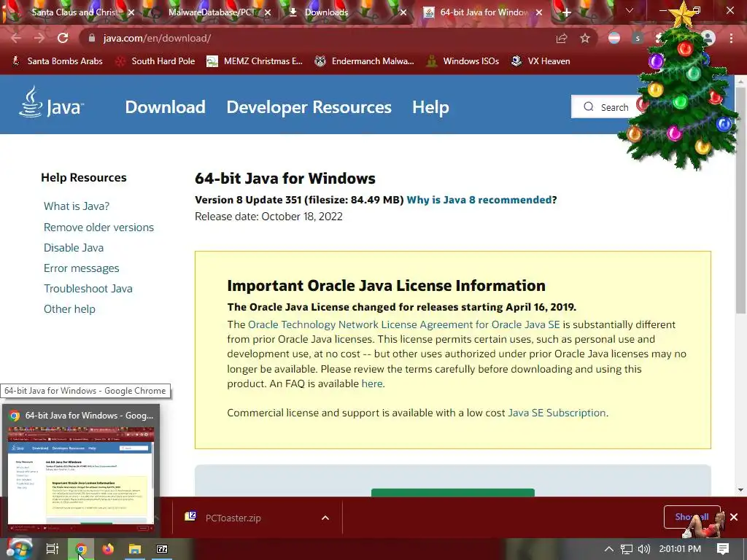Open the Windows Start button
747x560 pixels.
tap(18, 549)
